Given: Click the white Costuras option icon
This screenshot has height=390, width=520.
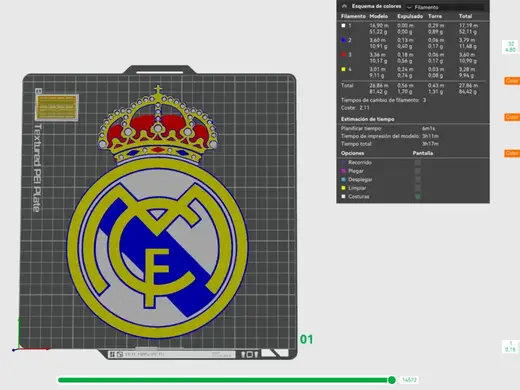Looking at the screenshot, I should 343,197.
